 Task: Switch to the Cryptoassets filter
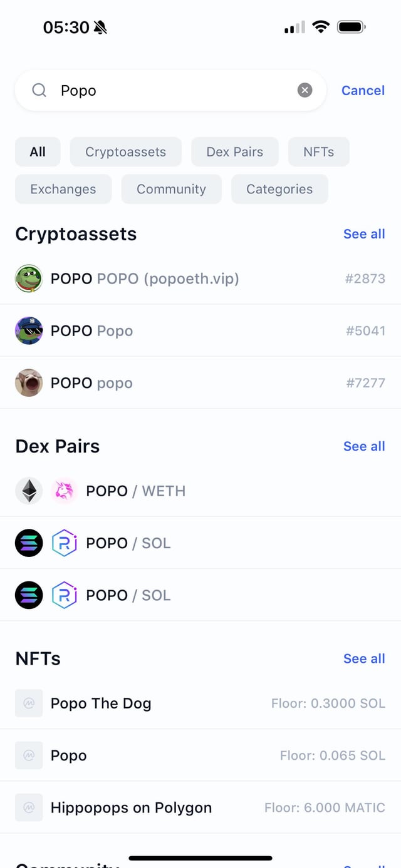[125, 152]
